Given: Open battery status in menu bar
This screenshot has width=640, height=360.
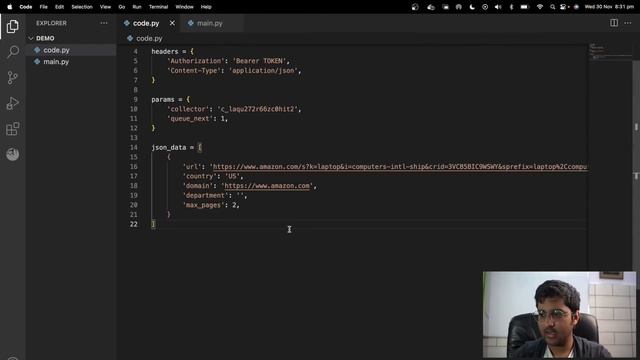Looking at the screenshot, I should 525,7.
